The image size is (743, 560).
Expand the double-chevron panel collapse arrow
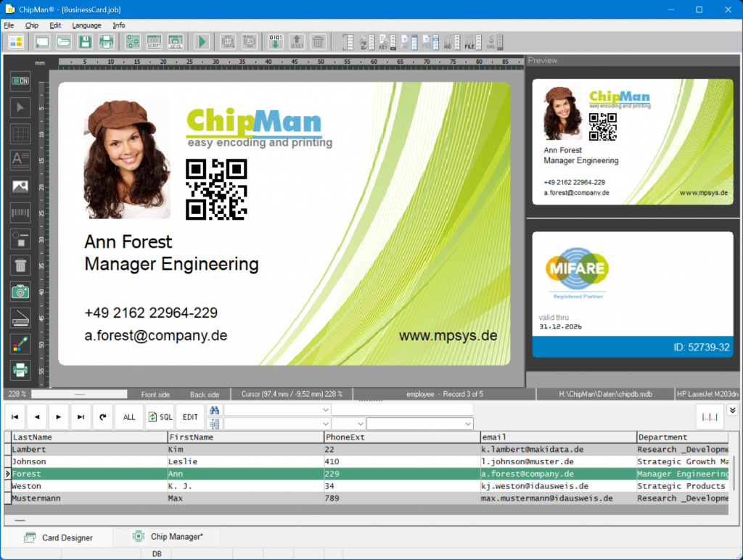coord(732,411)
